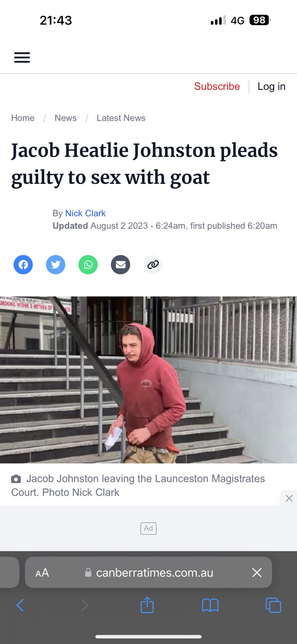Image resolution: width=297 pixels, height=644 pixels.
Task: Dismiss the ad banner
Action: [289, 498]
